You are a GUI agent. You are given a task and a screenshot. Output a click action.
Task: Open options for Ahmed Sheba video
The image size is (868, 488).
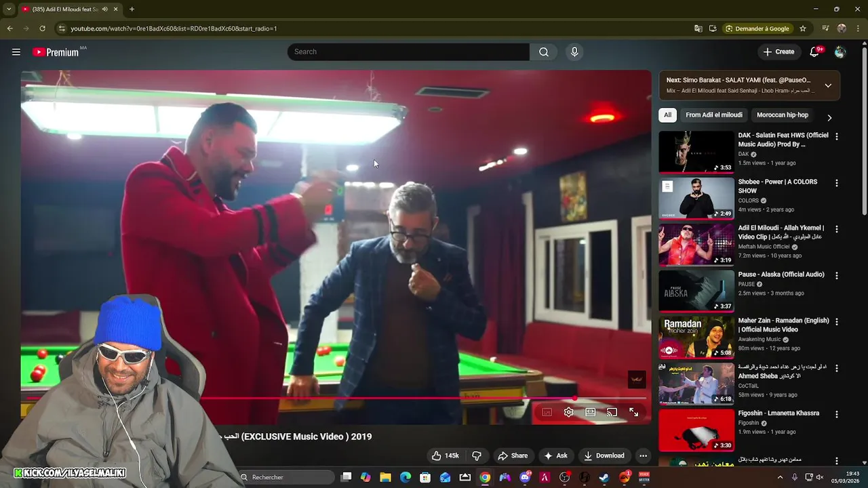[836, 368]
